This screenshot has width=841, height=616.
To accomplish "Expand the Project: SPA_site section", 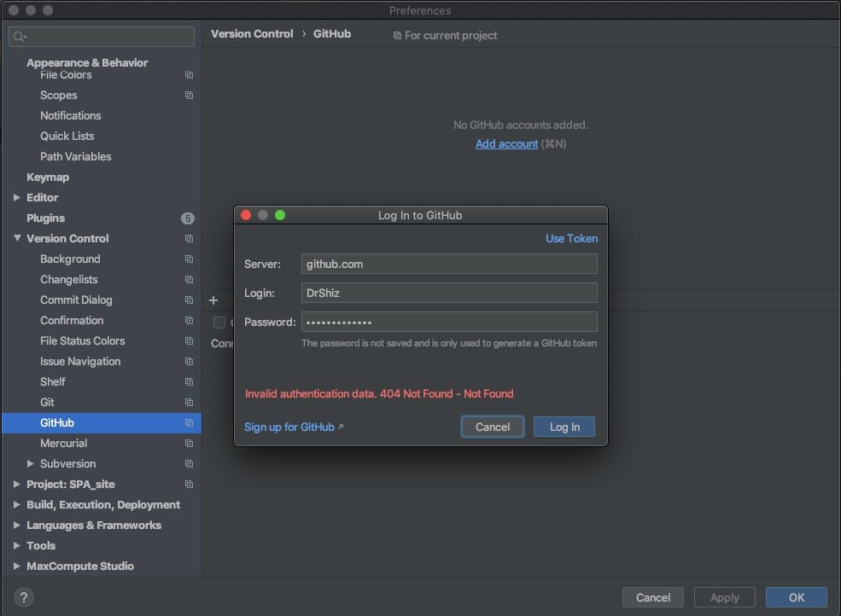I will [x=16, y=484].
